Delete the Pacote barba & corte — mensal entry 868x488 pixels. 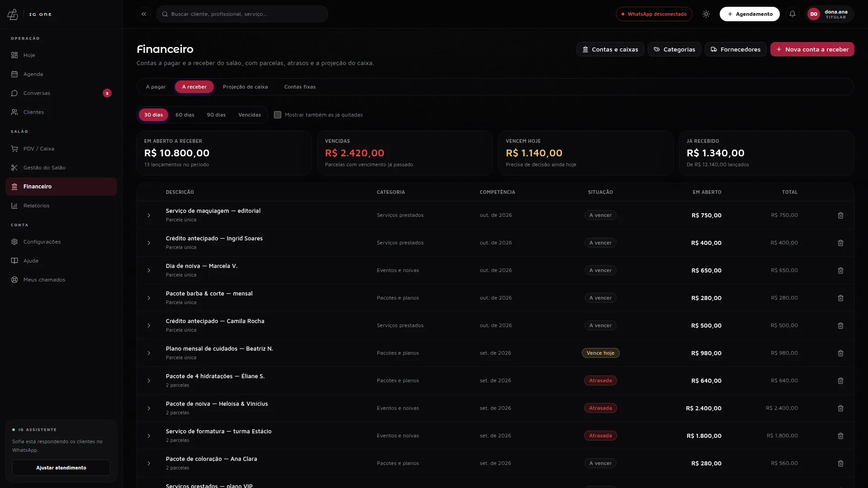point(840,298)
